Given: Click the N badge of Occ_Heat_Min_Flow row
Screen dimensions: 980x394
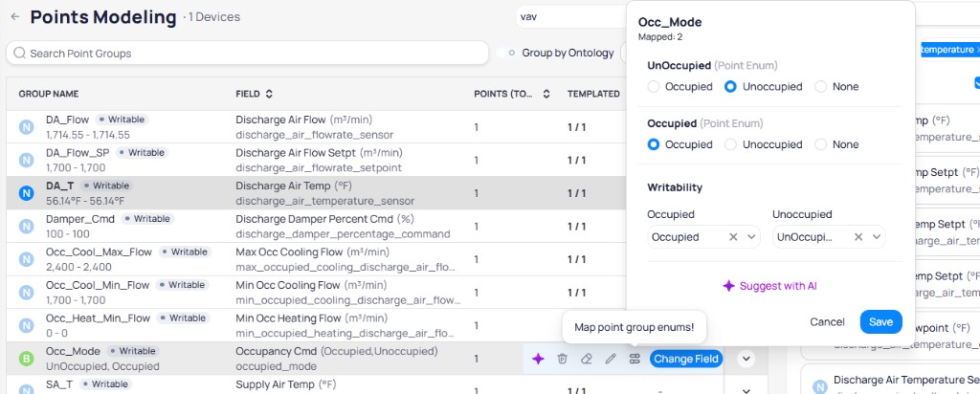Looking at the screenshot, I should 26,326.
